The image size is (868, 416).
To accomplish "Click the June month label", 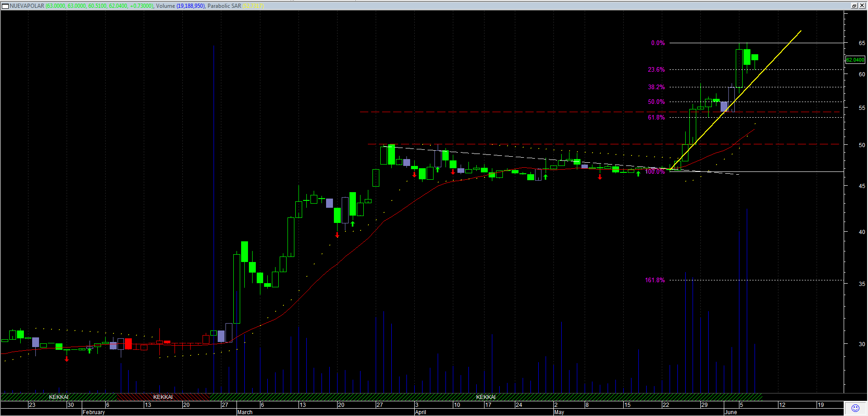I will 731,412.
